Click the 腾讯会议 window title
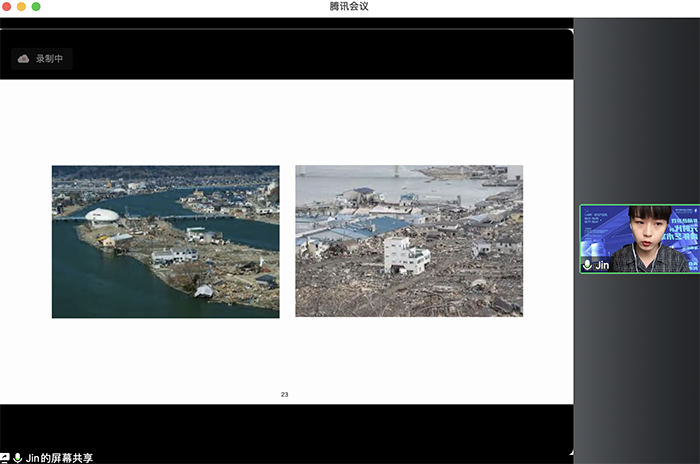700x464 pixels. coord(349,7)
